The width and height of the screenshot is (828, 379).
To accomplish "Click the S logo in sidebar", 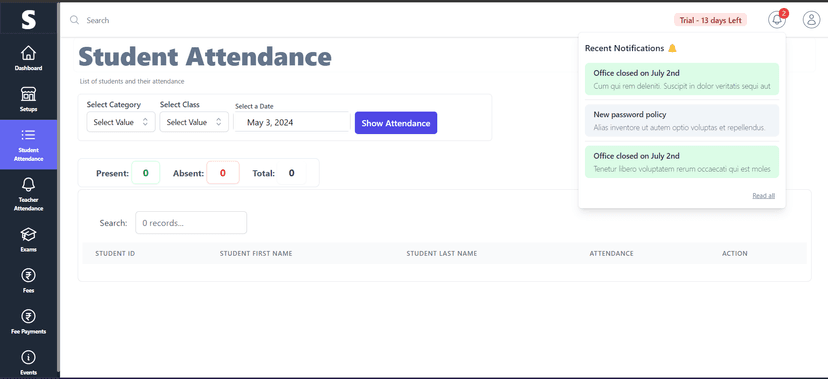I will coord(29,20).
